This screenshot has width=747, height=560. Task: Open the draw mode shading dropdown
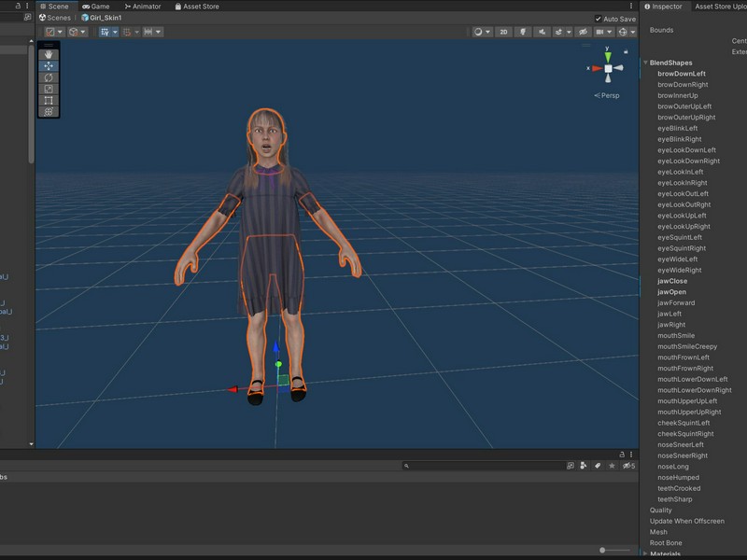click(482, 32)
